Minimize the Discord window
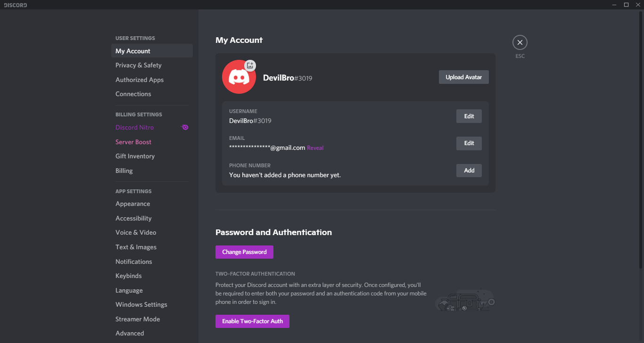Viewport: 644px width, 343px height. (614, 5)
